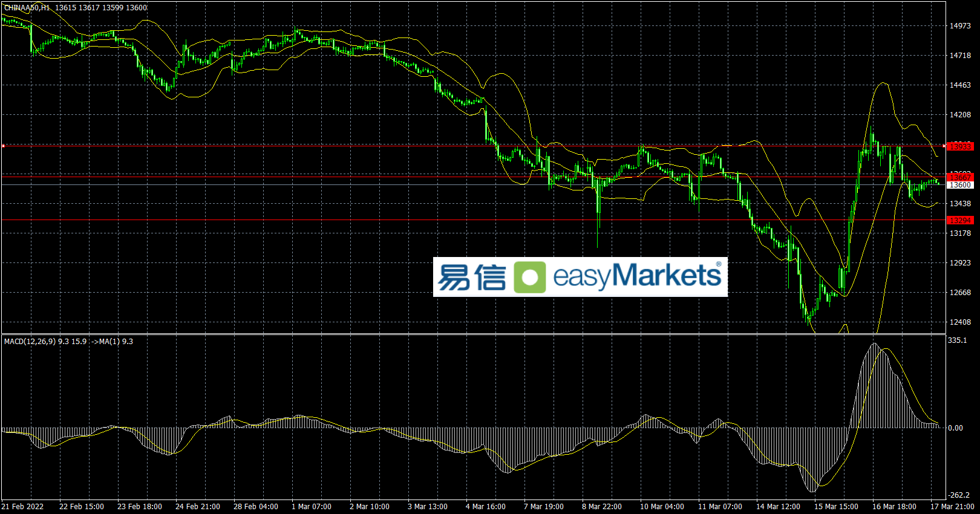This screenshot has height=514, width=980.
Task: Select the red 13294 price level tag
Action: coord(960,220)
